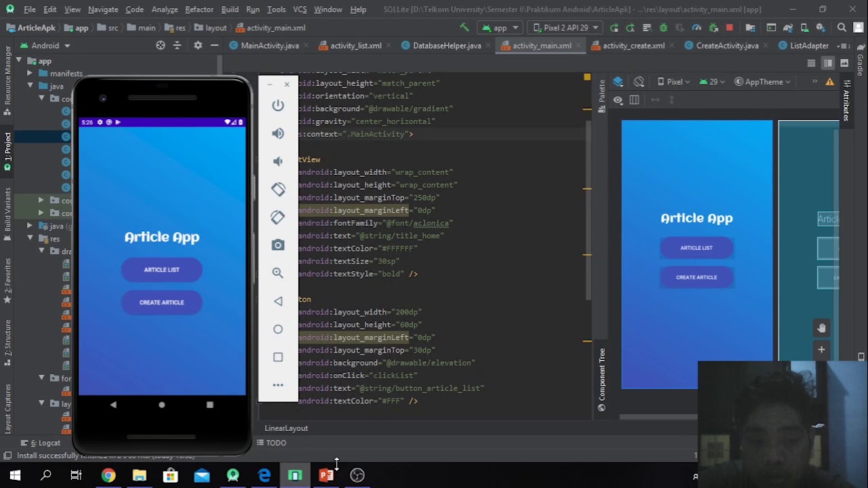
Task: Switch to MainActivity.java tab
Action: [x=269, y=45]
